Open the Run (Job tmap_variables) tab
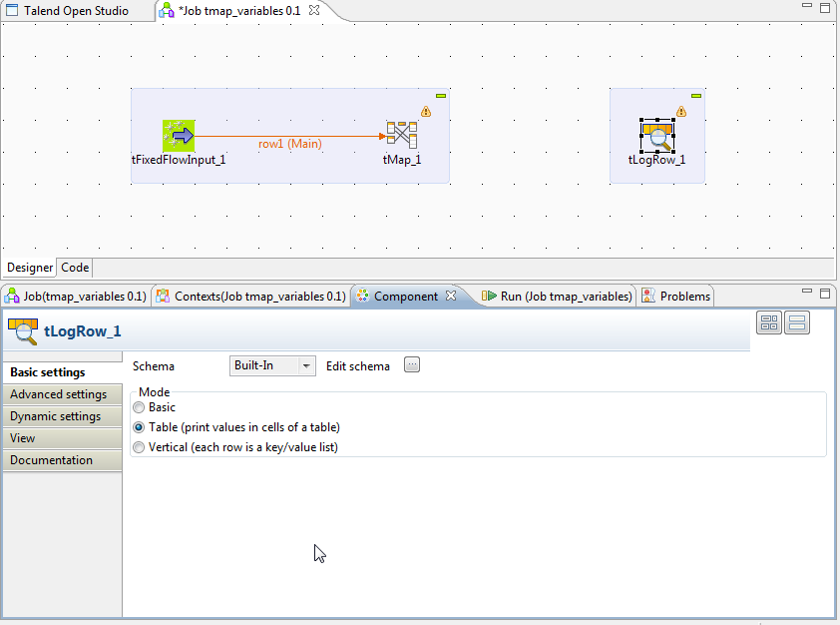The height and width of the screenshot is (625, 840). click(557, 297)
